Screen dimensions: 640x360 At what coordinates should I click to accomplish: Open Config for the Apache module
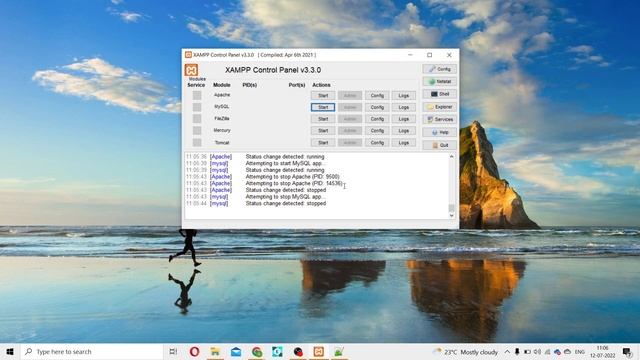click(377, 96)
